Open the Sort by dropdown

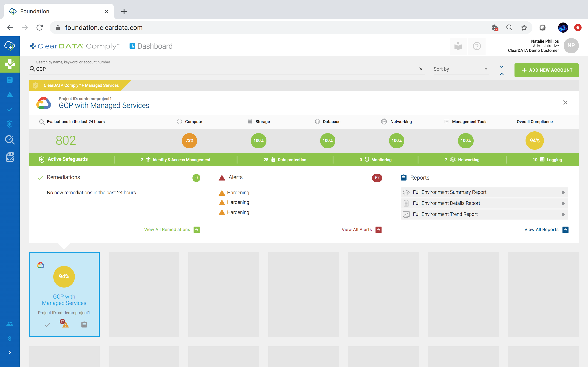point(461,69)
